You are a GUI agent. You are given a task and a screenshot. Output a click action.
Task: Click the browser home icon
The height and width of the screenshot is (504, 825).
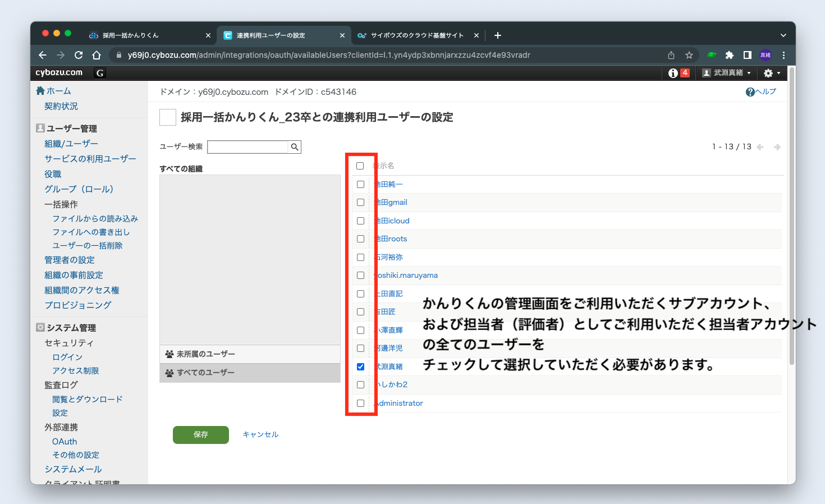pos(97,55)
